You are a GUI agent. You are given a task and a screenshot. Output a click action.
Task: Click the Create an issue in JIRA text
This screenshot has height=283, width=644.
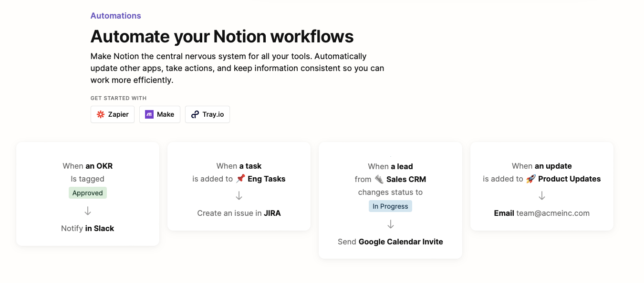(239, 213)
